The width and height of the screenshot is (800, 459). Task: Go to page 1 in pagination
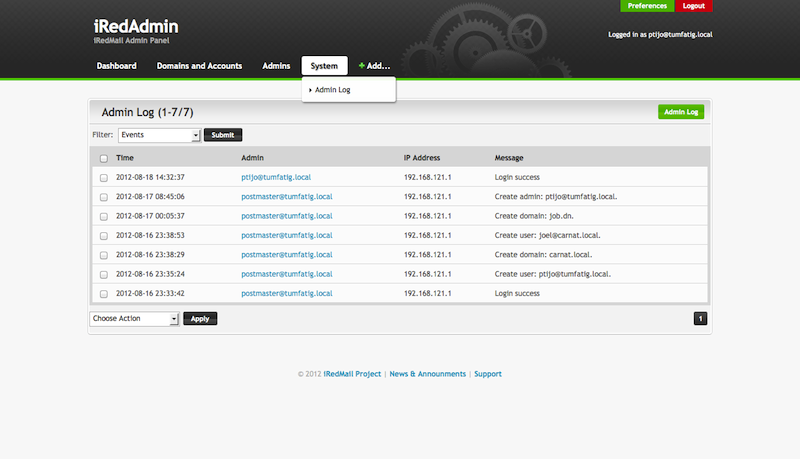point(701,319)
